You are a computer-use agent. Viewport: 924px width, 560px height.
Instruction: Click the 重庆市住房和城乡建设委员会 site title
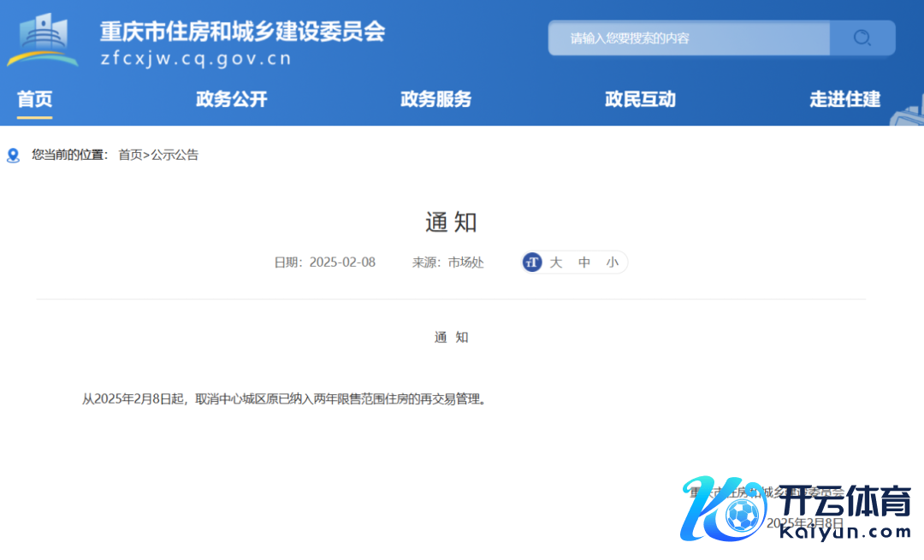242,32
